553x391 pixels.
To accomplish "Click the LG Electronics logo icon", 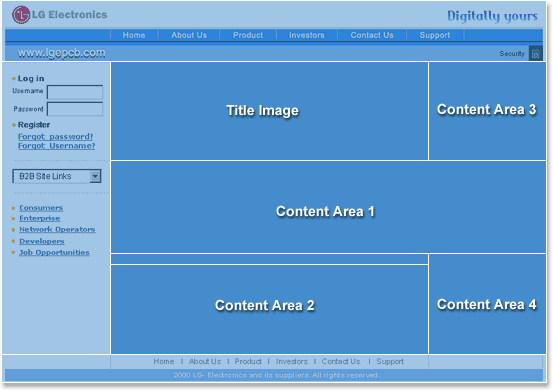I will (x=21, y=15).
